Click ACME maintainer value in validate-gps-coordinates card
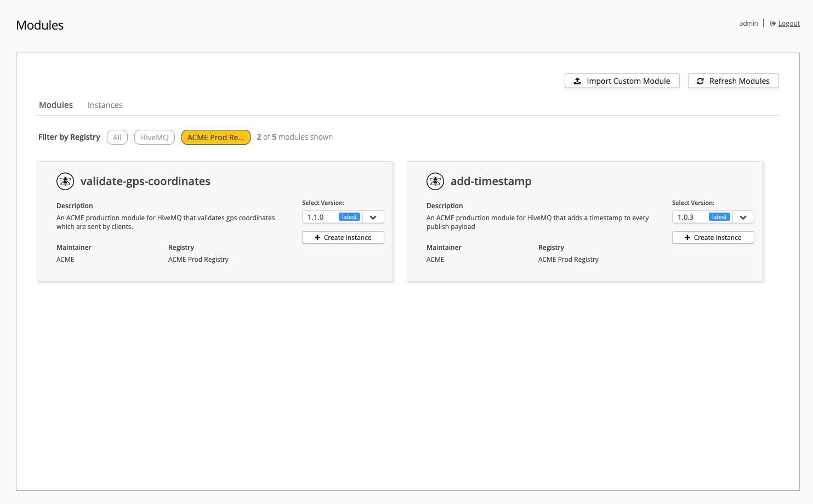This screenshot has width=813, height=504. (65, 260)
